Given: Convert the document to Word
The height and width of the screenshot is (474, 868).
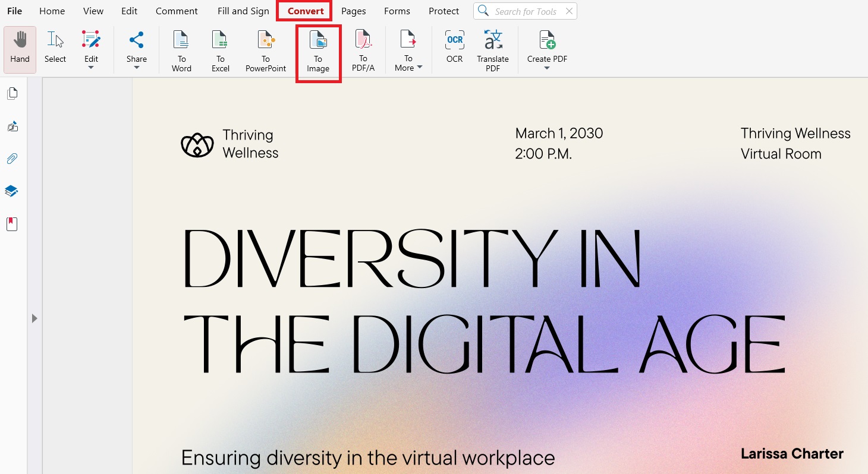Looking at the screenshot, I should click(x=181, y=49).
